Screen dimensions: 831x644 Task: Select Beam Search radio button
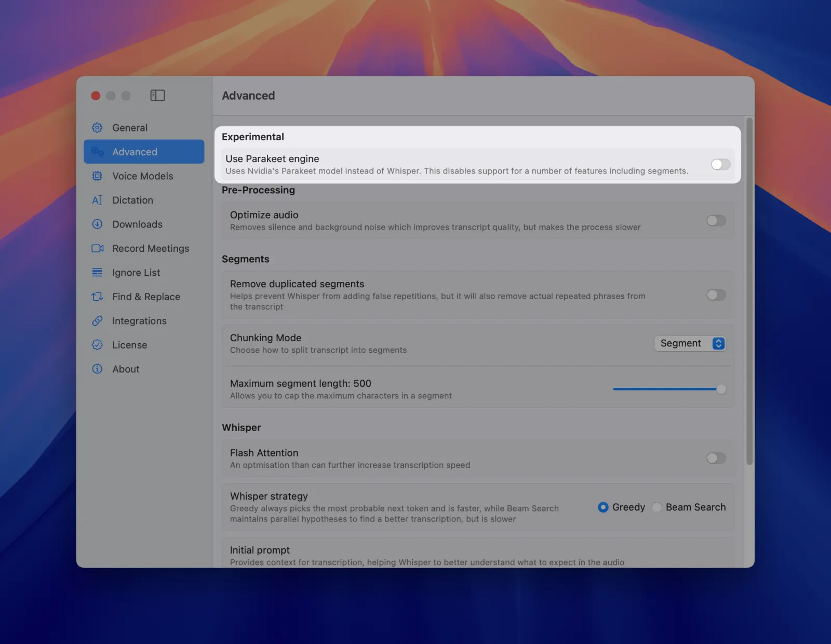[x=656, y=507]
